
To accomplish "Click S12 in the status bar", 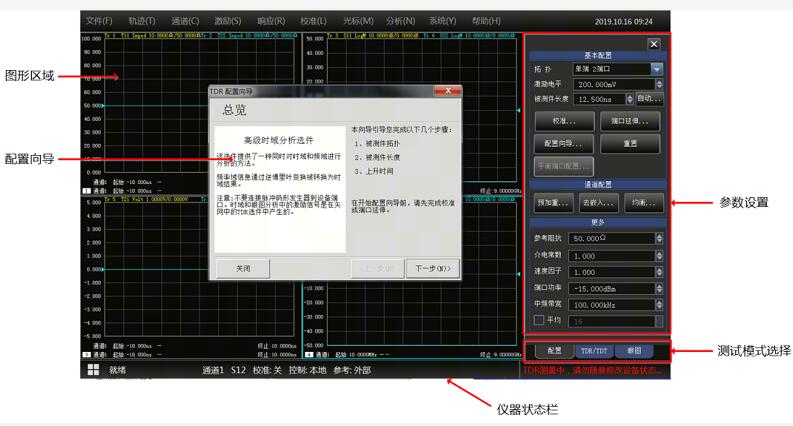I will pos(238,370).
